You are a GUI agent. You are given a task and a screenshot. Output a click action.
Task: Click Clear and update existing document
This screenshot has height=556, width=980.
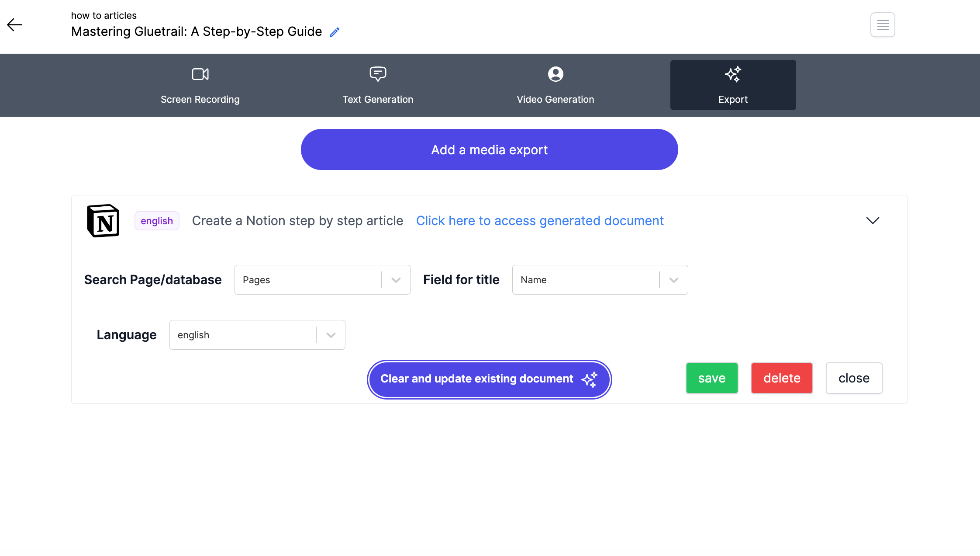[489, 379]
